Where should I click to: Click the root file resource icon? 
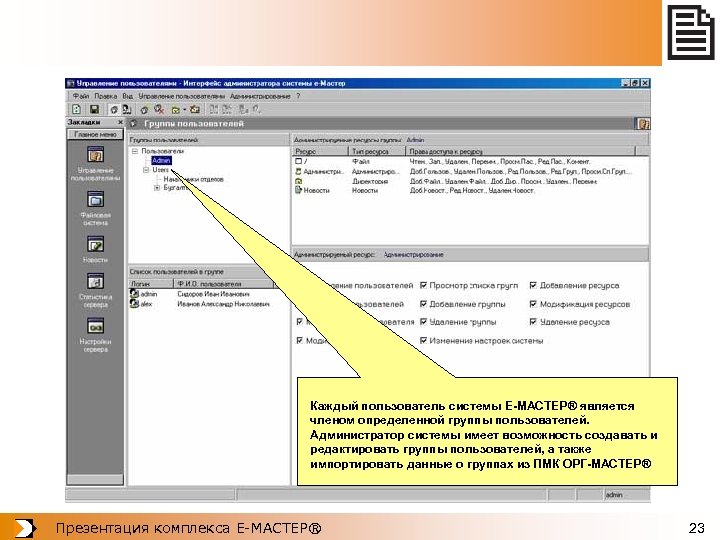click(x=298, y=161)
